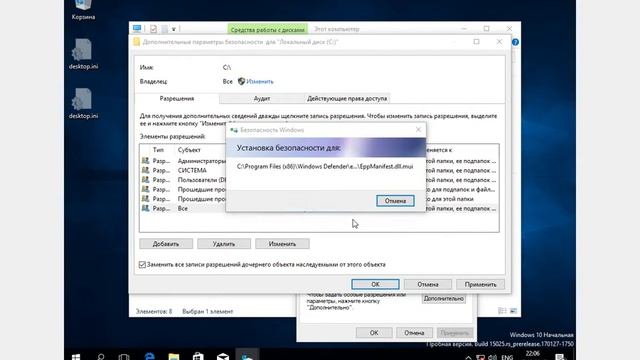Click the blue Help question mark icon

(x=515, y=42)
